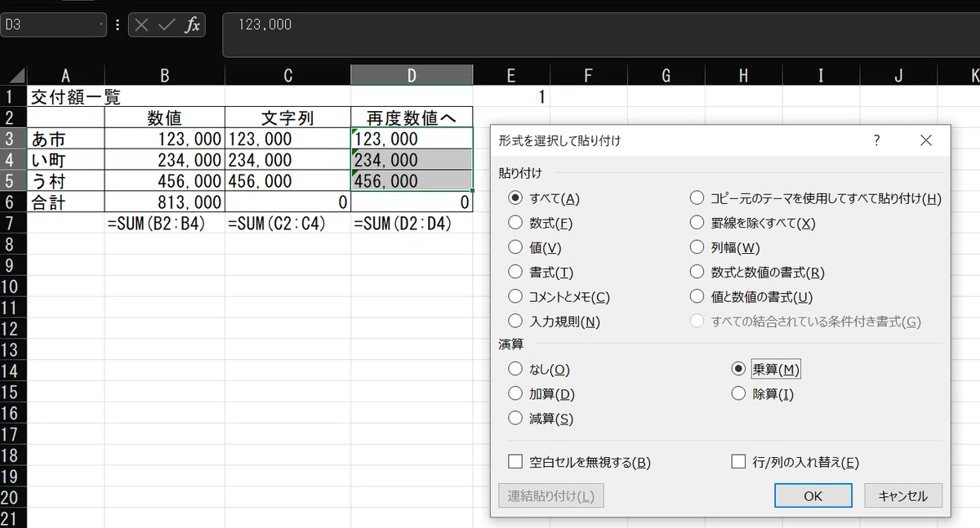Click the =SUM(B2:B4) text cell
980x528 pixels.
[164, 223]
